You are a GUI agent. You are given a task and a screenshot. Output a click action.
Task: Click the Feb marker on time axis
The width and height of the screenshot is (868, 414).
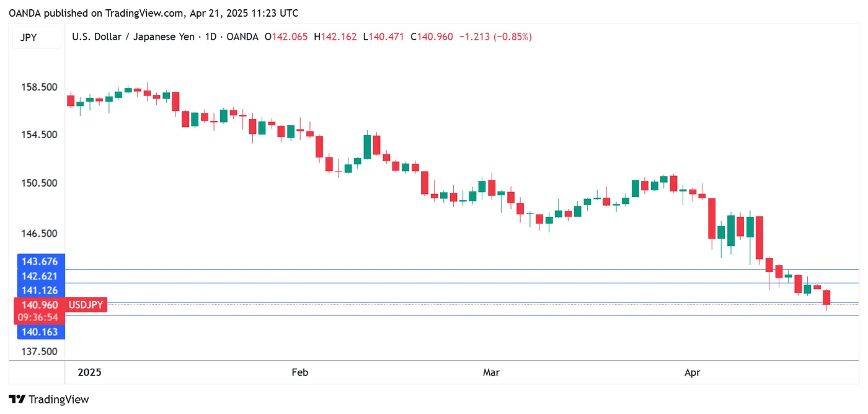(x=299, y=372)
